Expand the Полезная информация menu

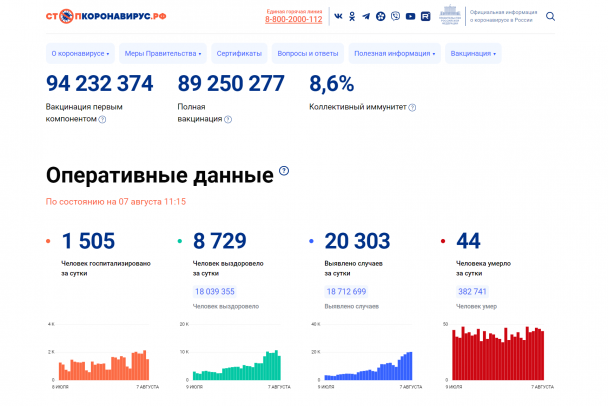[x=395, y=54]
